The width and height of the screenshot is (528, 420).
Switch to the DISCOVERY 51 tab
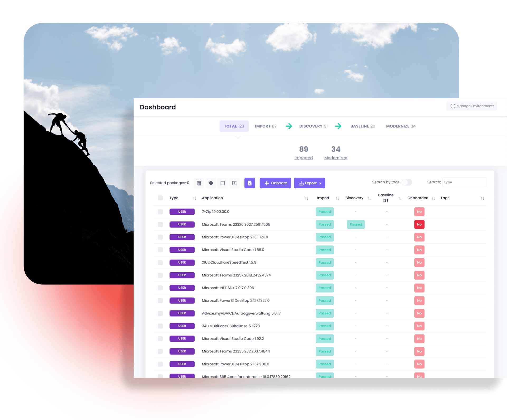pos(313,126)
